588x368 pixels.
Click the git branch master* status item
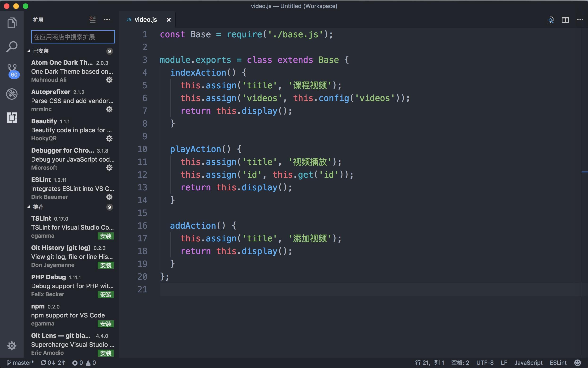21,362
